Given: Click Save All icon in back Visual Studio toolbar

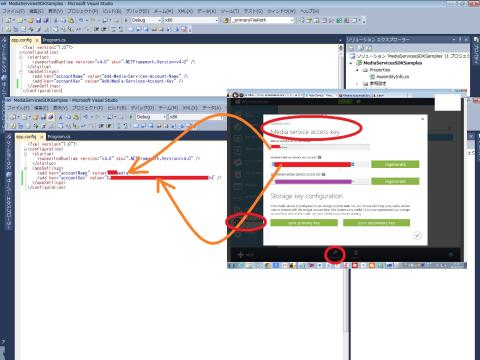Looking at the screenshot, I should pyautogui.click(x=46, y=20).
